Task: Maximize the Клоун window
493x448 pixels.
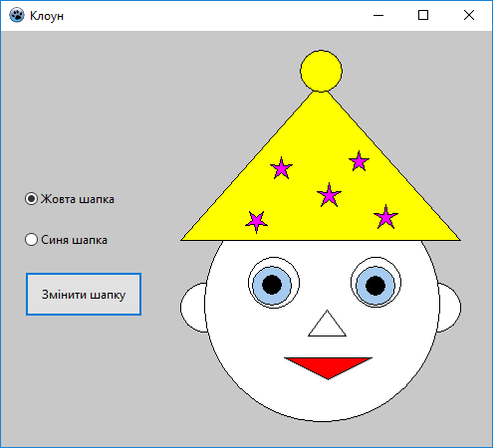Action: [423, 15]
